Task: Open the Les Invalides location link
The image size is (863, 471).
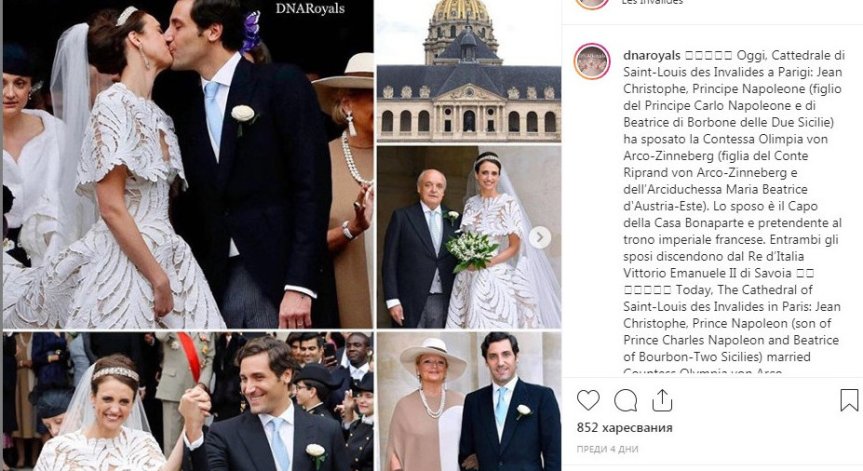Action: 652,2
